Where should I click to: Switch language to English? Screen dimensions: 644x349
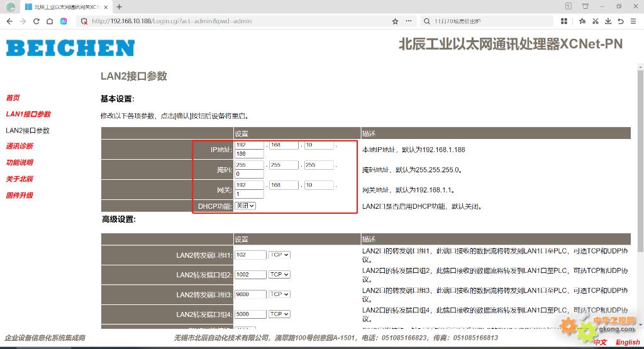pyautogui.click(x=627, y=342)
